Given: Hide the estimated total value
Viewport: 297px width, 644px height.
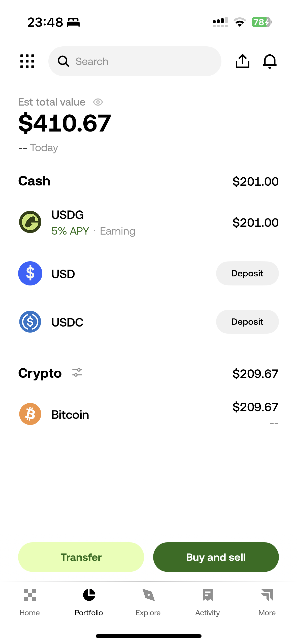Looking at the screenshot, I should (x=98, y=102).
